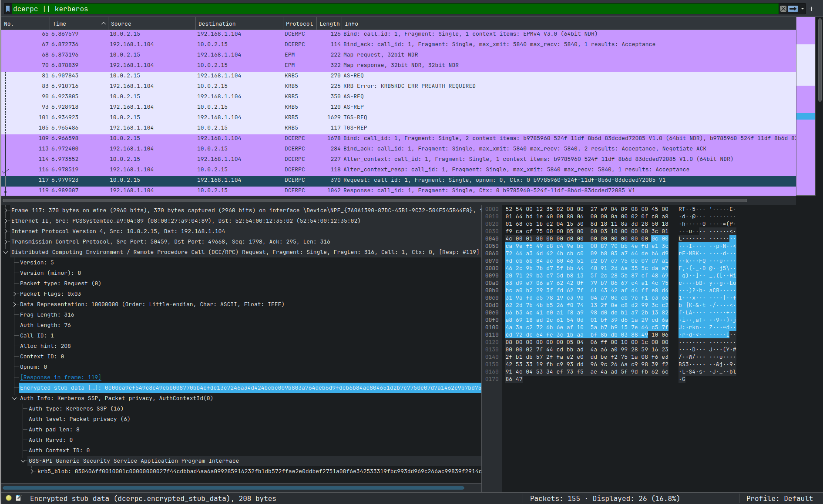Expand the Frame 117 tree node
The image size is (823, 504).
(6, 210)
